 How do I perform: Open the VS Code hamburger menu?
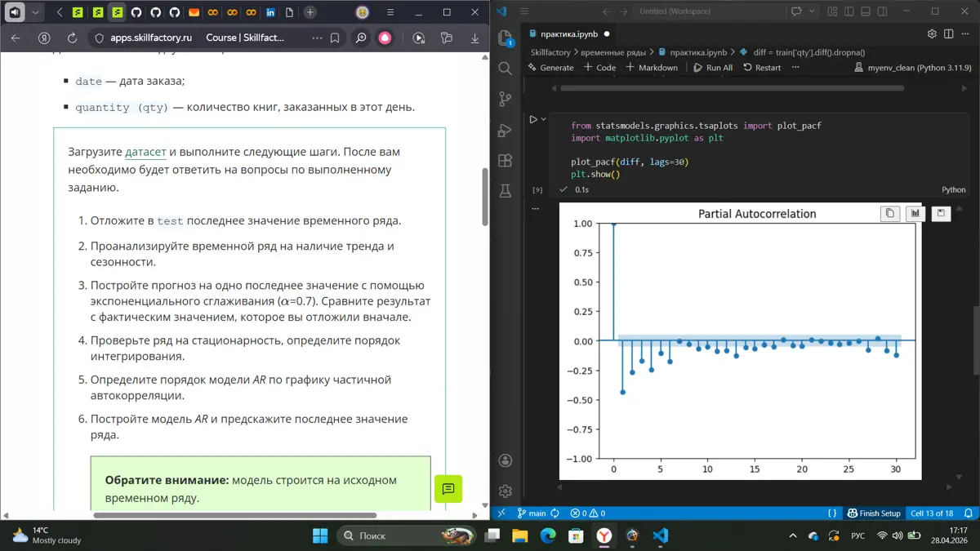[524, 11]
